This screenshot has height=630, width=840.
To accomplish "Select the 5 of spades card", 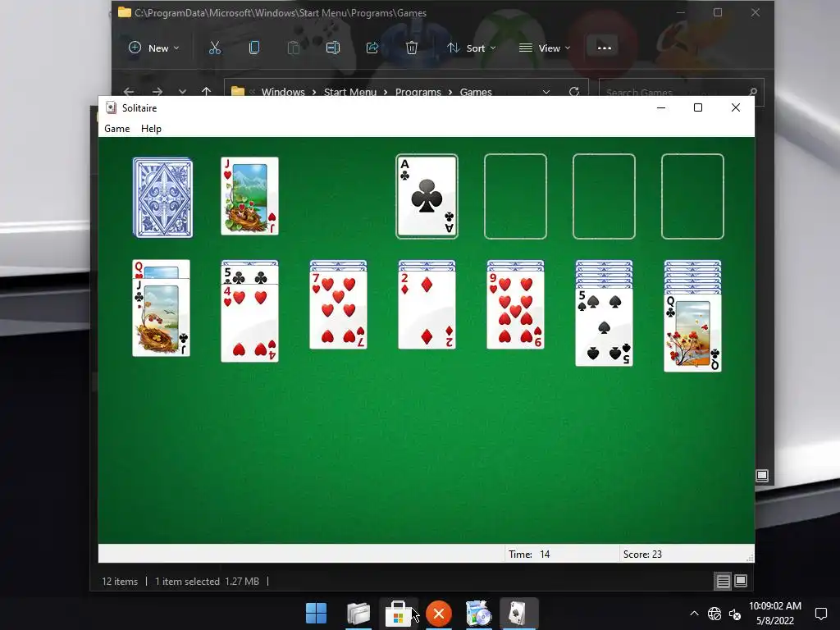I will tap(605, 327).
